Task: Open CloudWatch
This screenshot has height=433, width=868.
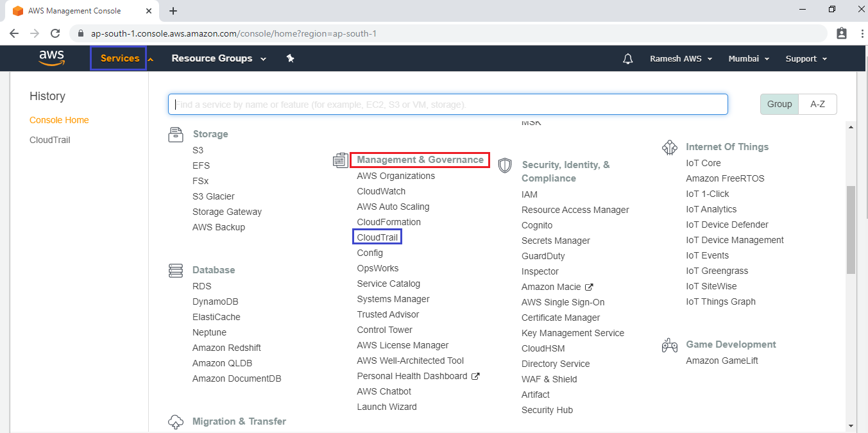Action: [381, 191]
